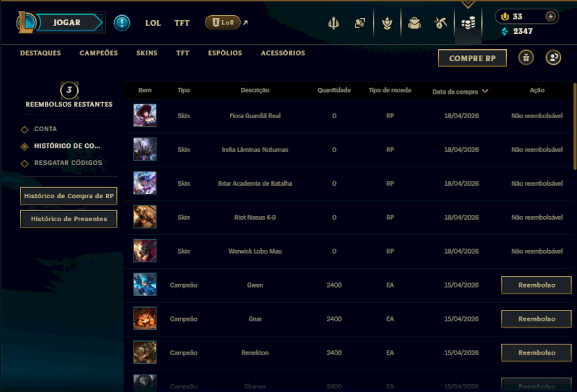Select CONTA in the sidebar
Image resolution: width=577 pixels, height=392 pixels.
click(x=45, y=129)
